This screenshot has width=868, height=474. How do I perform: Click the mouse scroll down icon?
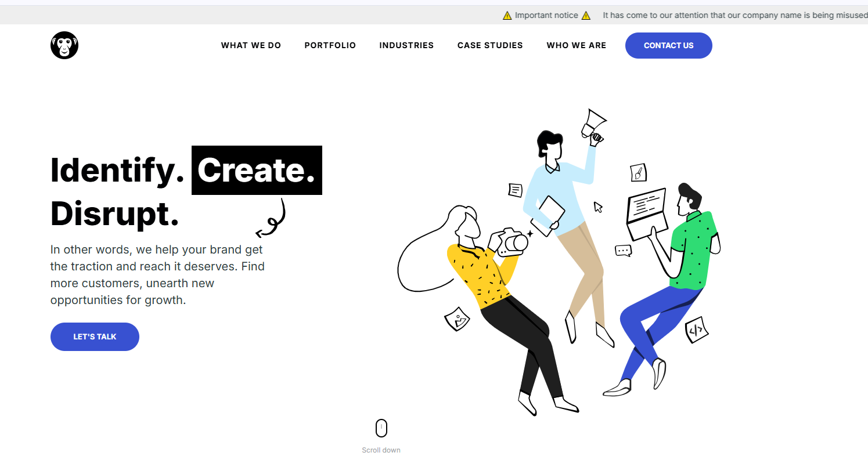point(381,428)
